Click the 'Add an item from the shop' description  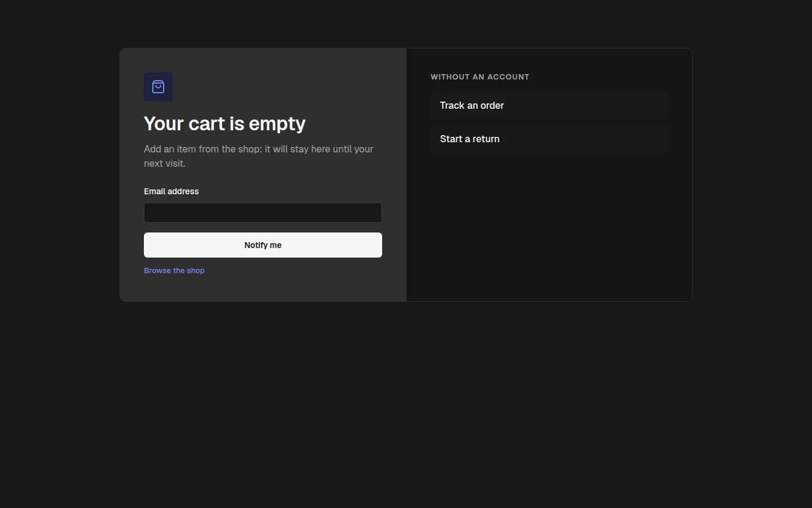pyautogui.click(x=259, y=156)
